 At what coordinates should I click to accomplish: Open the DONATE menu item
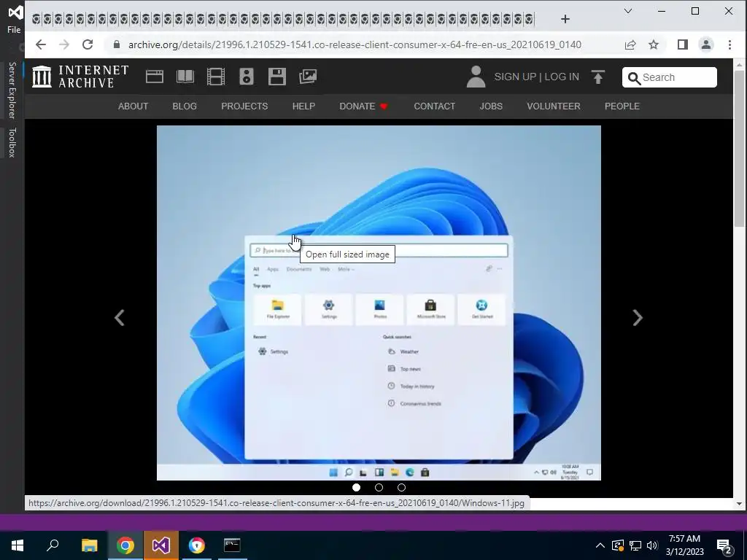tap(363, 106)
